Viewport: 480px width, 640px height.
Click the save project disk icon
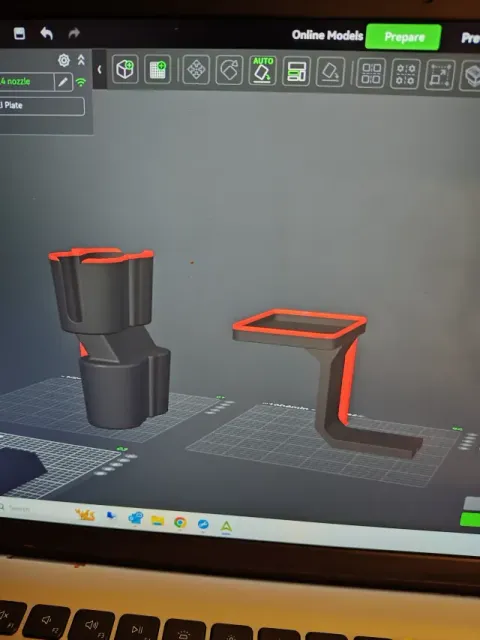(19, 33)
